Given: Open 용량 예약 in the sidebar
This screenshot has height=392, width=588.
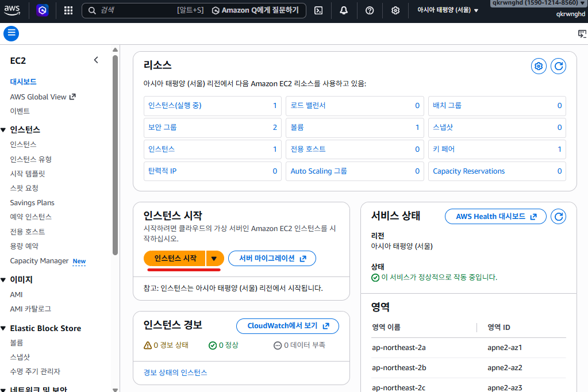Looking at the screenshot, I should pyautogui.click(x=24, y=246).
